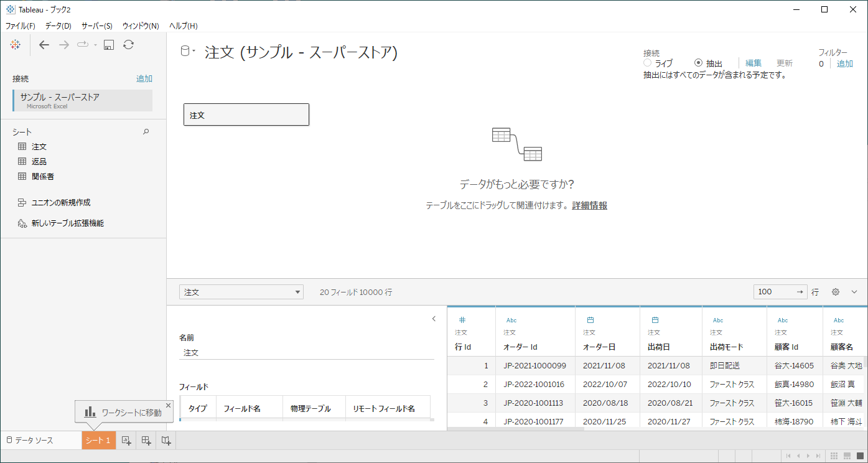Select the サンプル - スーパーストア connection

pos(82,101)
